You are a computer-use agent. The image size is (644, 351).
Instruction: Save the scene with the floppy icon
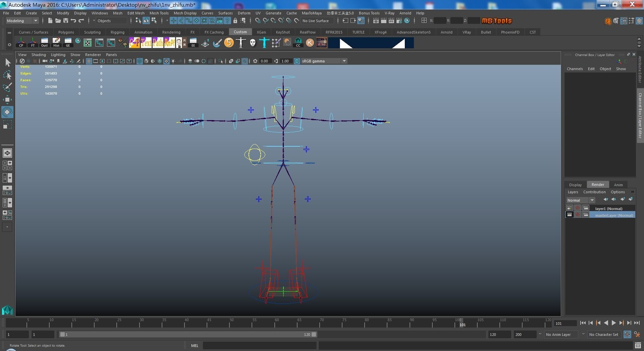coord(65,21)
